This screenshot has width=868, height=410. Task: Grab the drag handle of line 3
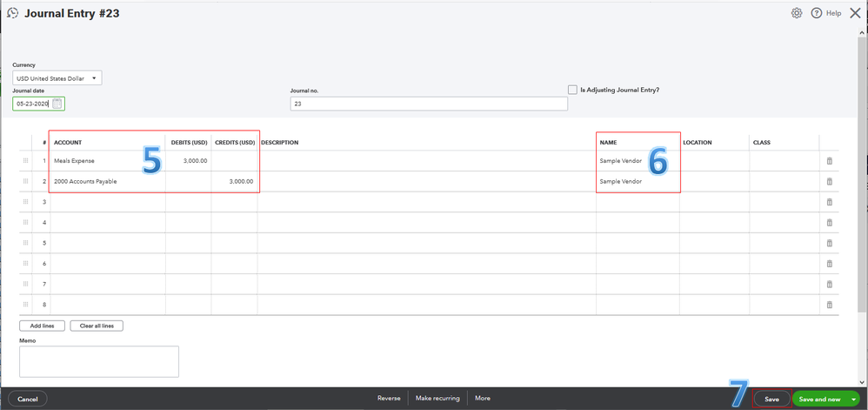point(25,202)
